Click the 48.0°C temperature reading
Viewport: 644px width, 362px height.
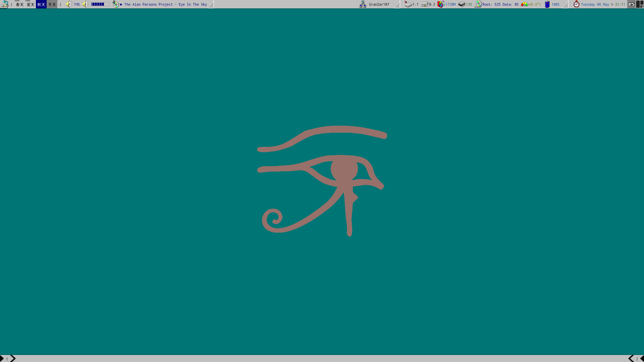[535, 5]
